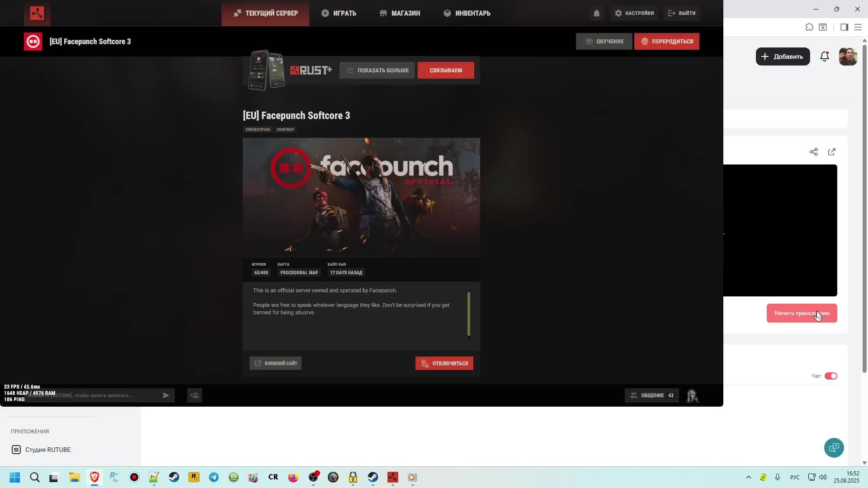This screenshot has height=488, width=868.
Task: Open the support chat floating icon
Action: (834, 448)
